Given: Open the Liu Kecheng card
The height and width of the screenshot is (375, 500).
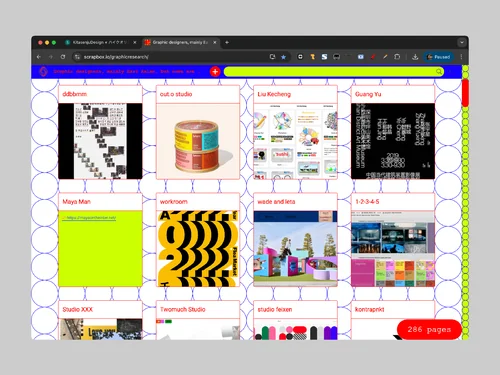Looking at the screenshot, I should coord(295,132).
